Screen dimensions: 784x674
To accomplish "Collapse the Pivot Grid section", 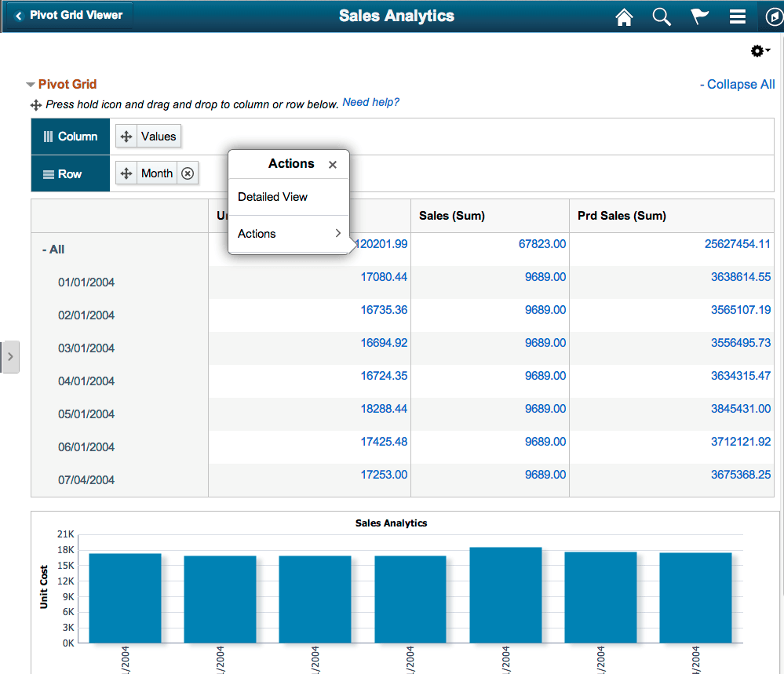I will coord(30,84).
